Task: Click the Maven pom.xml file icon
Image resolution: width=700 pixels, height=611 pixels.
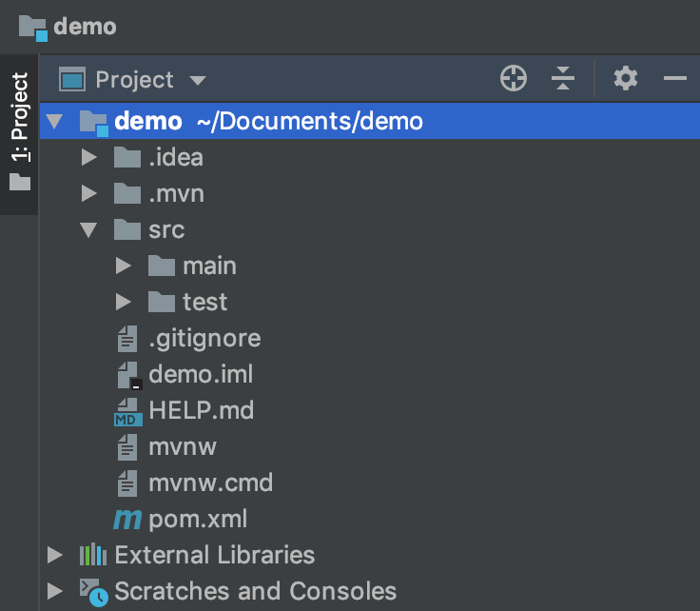Action: [126, 520]
